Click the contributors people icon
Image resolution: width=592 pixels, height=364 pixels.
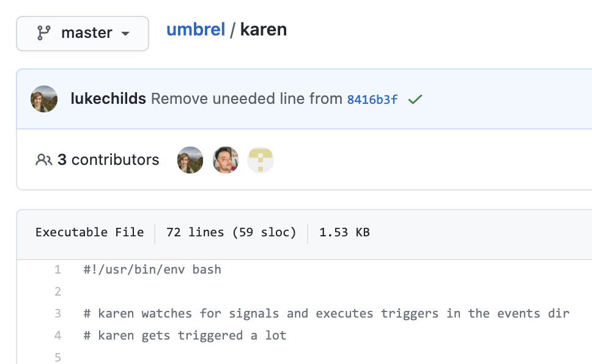pos(44,159)
